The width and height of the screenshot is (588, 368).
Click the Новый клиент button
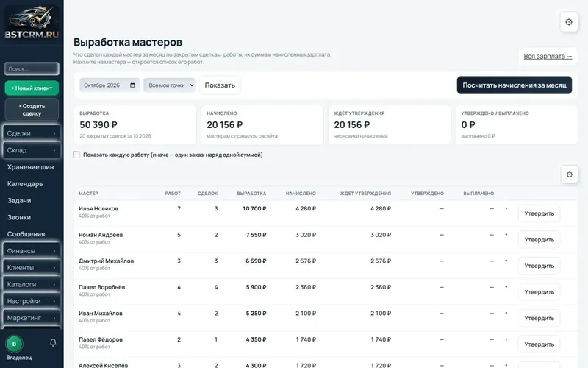click(x=32, y=88)
